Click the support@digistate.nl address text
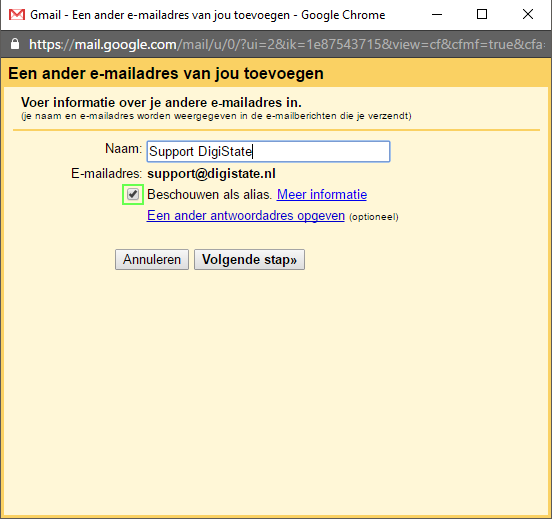Image resolution: width=552 pixels, height=519 pixels. tap(211, 174)
